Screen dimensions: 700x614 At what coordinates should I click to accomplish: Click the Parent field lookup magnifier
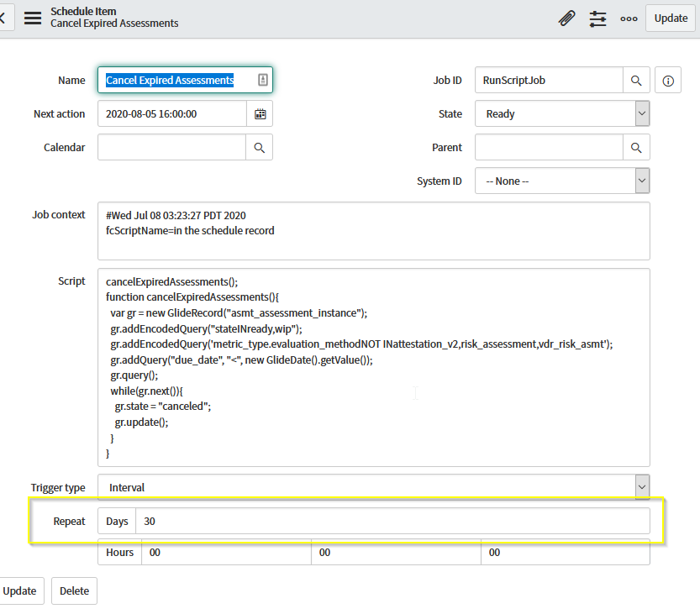click(637, 147)
